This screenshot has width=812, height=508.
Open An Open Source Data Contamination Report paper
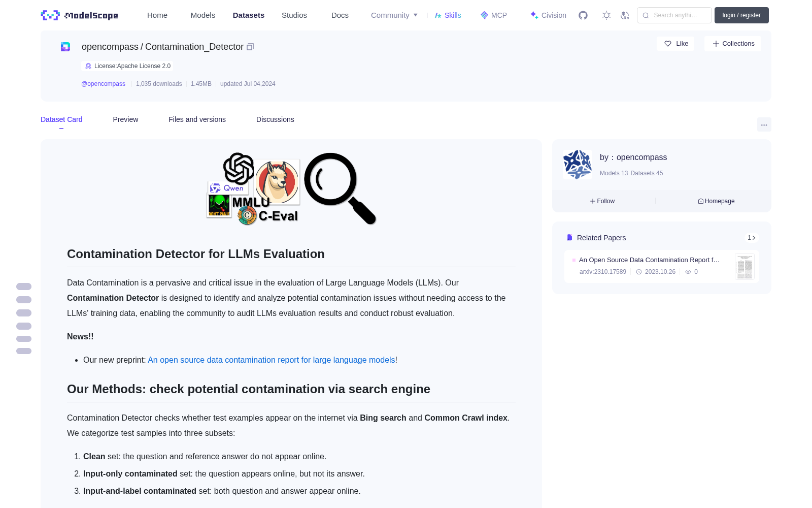point(649,260)
